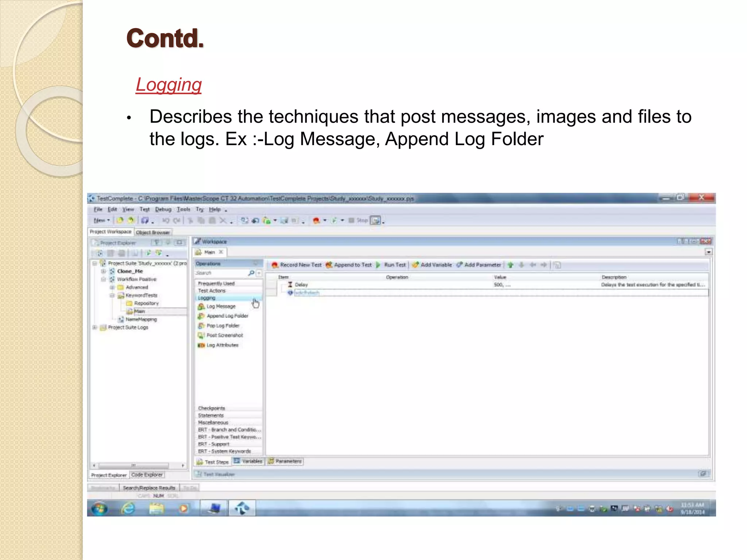
Task: Click the red record icon in main toolbar
Action: 316,220
